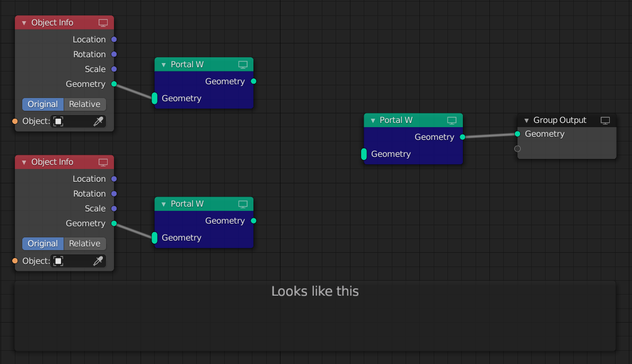Collapse the Portal W node near Group Output
632x364 pixels.
point(372,120)
